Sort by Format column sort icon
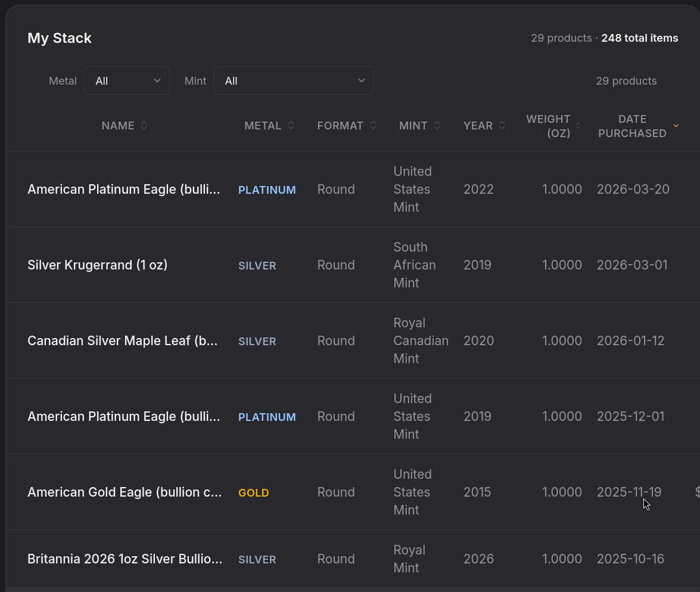The height and width of the screenshot is (592, 700). [373, 126]
